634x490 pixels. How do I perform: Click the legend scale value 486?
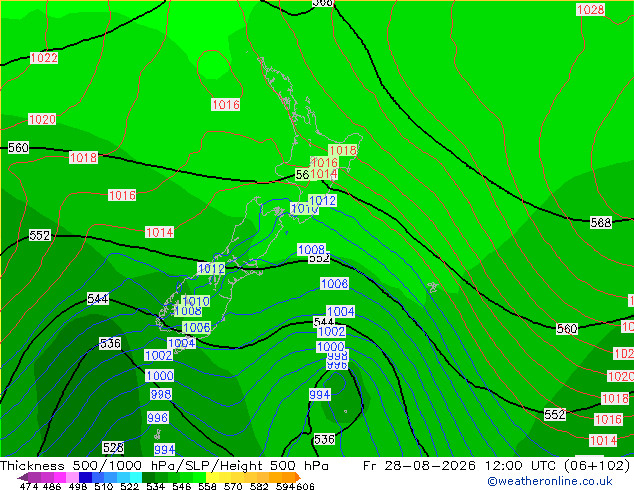tap(52, 486)
